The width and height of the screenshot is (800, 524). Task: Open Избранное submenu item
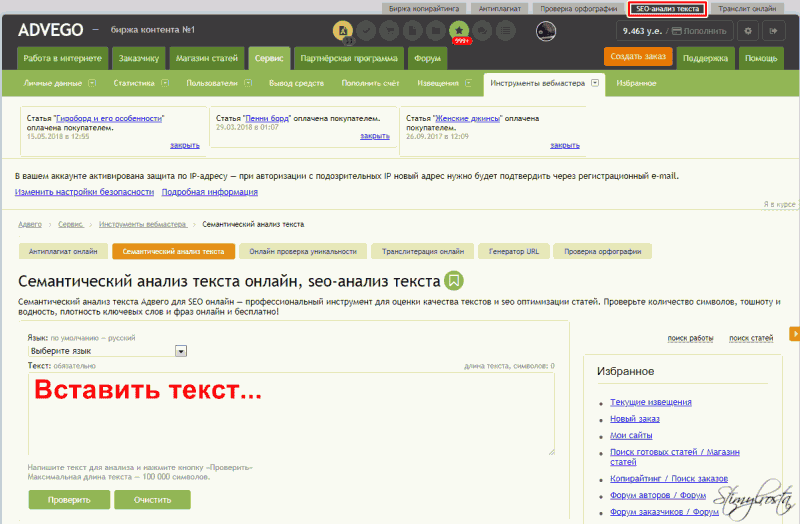tap(636, 83)
